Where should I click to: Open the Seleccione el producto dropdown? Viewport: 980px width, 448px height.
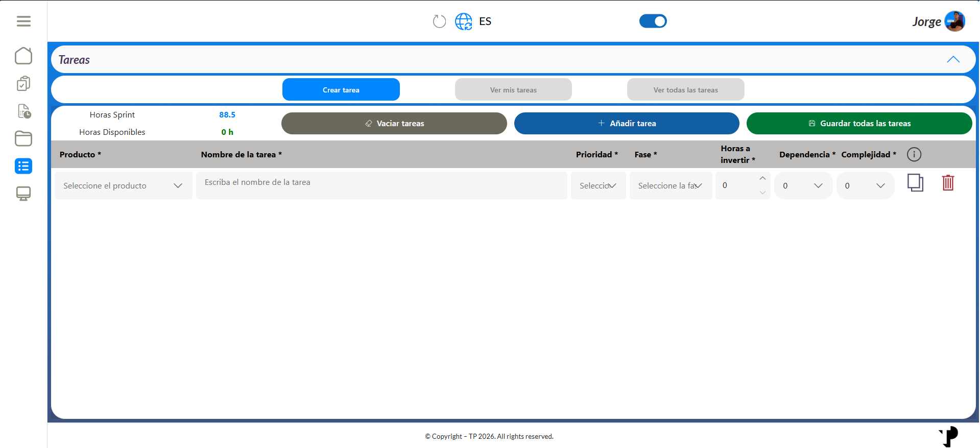124,185
